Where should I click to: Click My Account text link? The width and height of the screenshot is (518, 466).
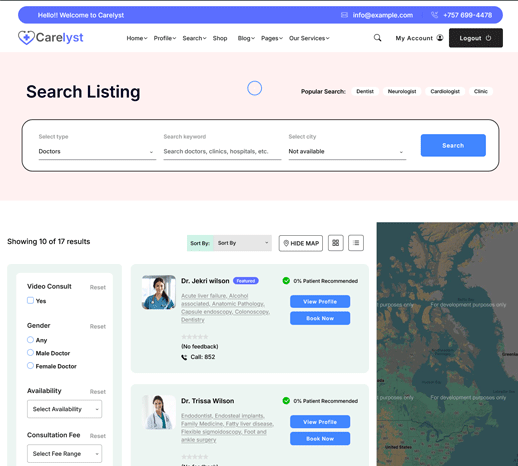(414, 38)
